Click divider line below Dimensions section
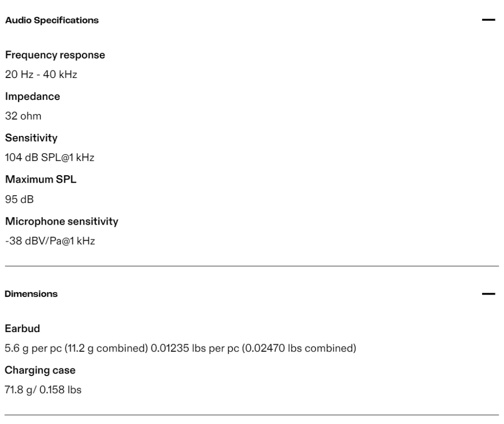The height and width of the screenshot is (424, 504). (x=252, y=415)
